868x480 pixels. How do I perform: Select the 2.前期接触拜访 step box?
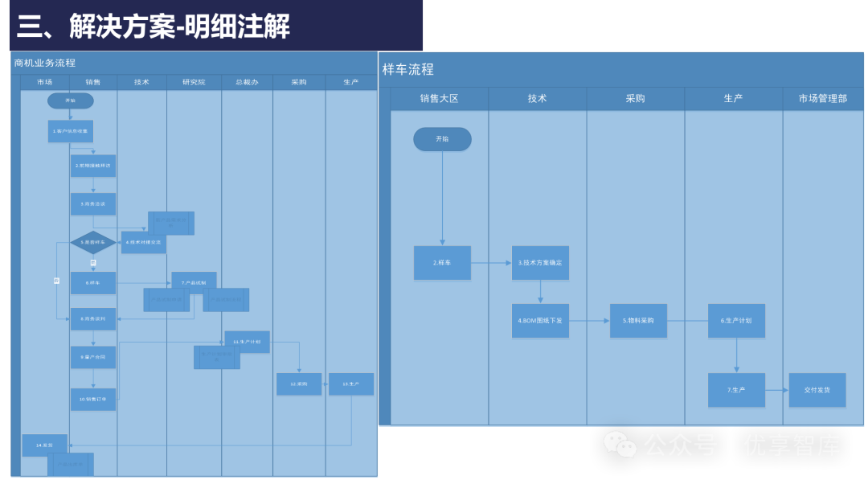click(x=93, y=166)
